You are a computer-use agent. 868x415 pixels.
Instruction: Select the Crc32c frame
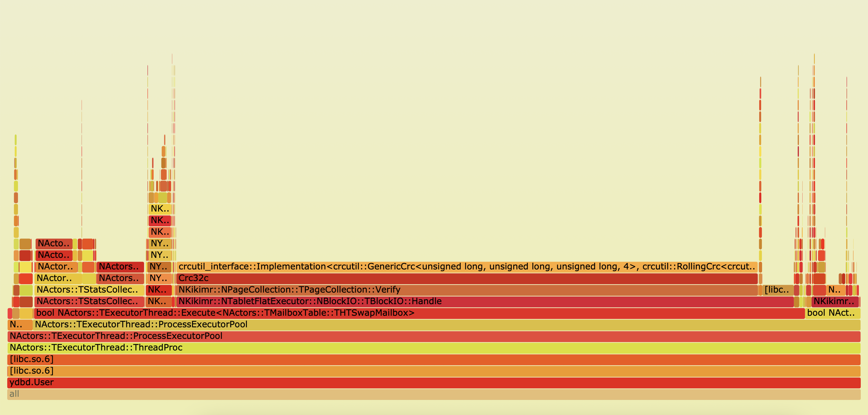(x=467, y=278)
